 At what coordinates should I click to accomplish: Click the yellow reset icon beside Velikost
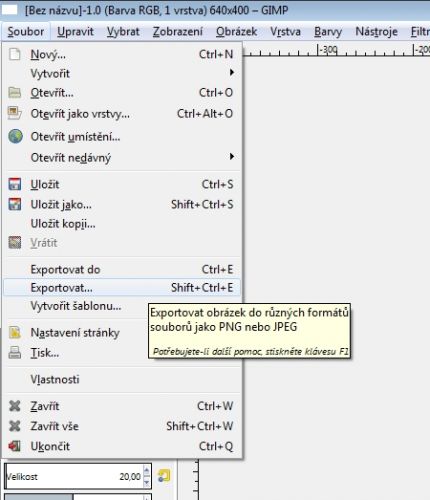164,476
